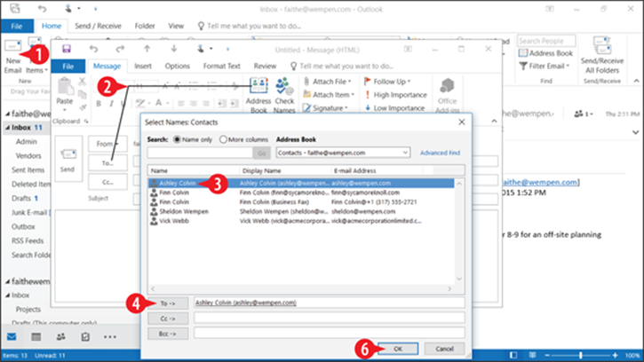
Task: Switch to Mail view in navigation bar
Action: [x=12, y=337]
